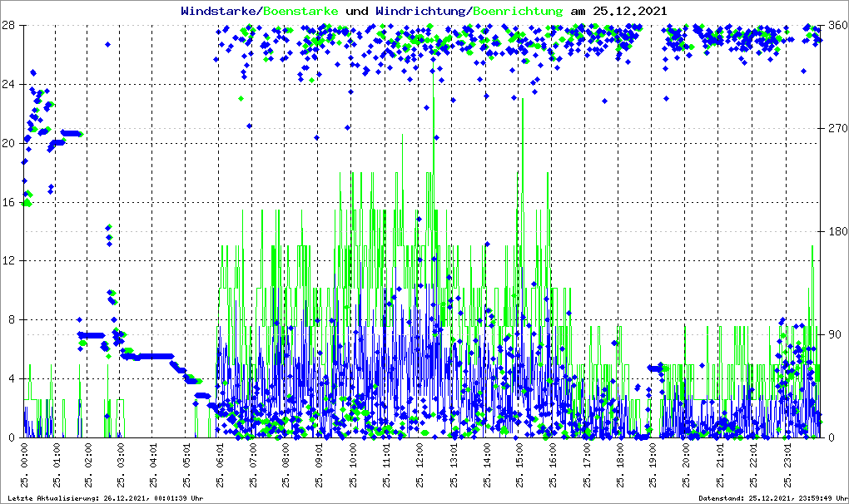This screenshot has width=849, height=504.
Task: Select the blue Windrichtung legend text
Action: [x=421, y=12]
